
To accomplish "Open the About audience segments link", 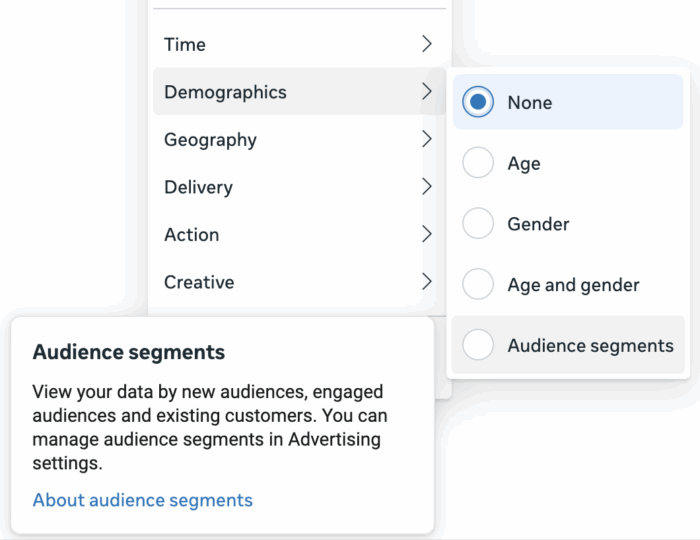I will pos(142,500).
